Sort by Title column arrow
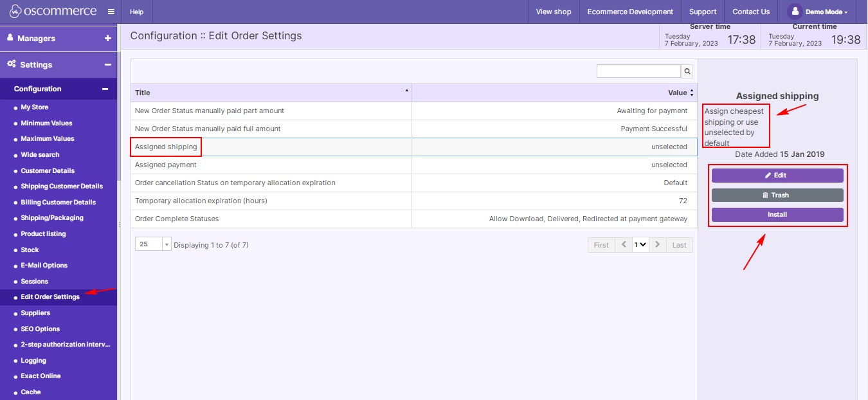Viewport: 868px width, 400px height. click(406, 91)
